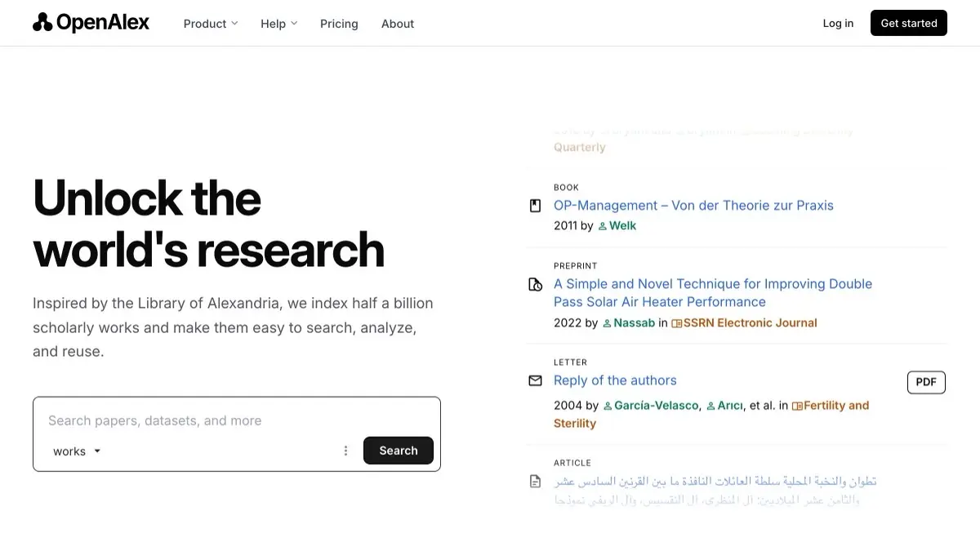
Task: Click the PDF button for Reply of the authors
Action: tap(926, 382)
